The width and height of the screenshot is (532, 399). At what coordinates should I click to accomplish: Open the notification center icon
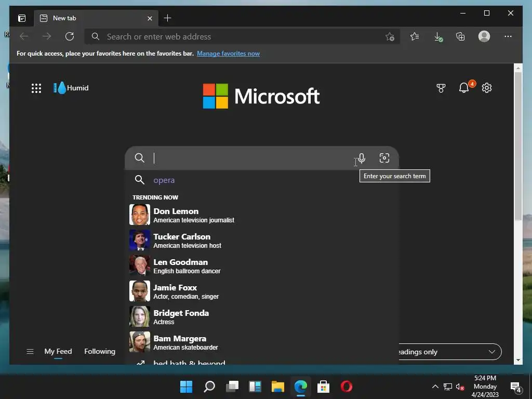(x=515, y=387)
